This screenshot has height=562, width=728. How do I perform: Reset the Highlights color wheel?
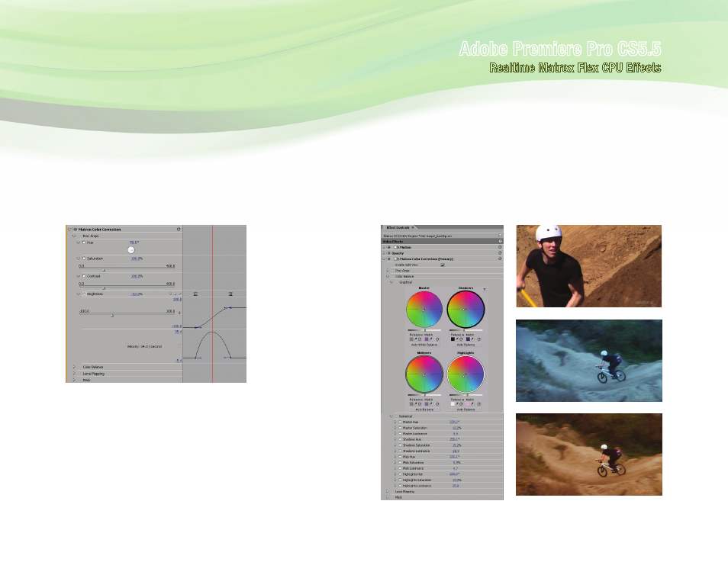tap(478, 403)
